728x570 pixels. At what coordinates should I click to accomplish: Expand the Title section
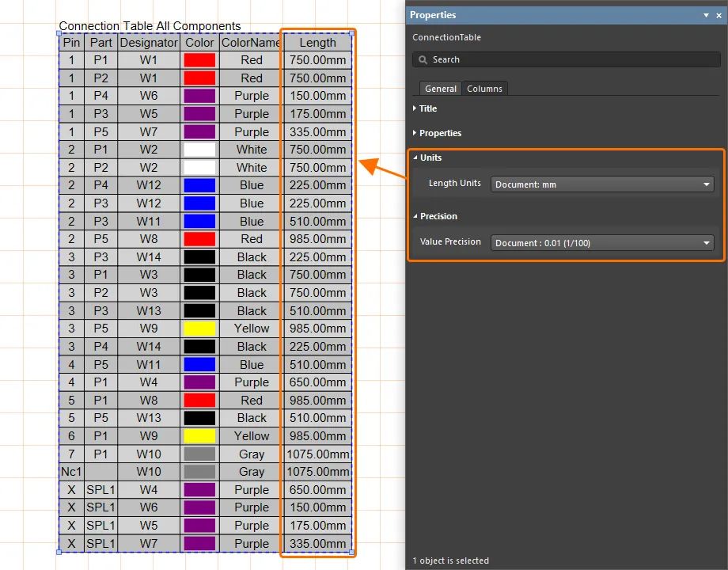pos(427,108)
